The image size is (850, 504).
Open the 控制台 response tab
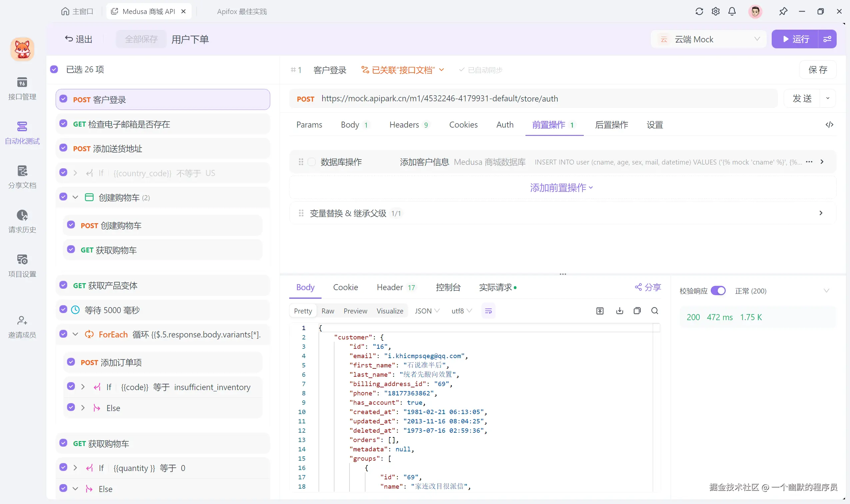click(x=448, y=287)
